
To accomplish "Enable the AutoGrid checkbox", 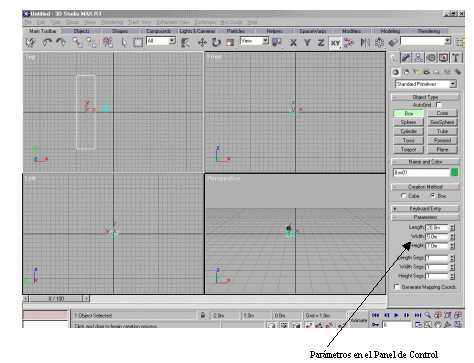I will click(x=438, y=105).
